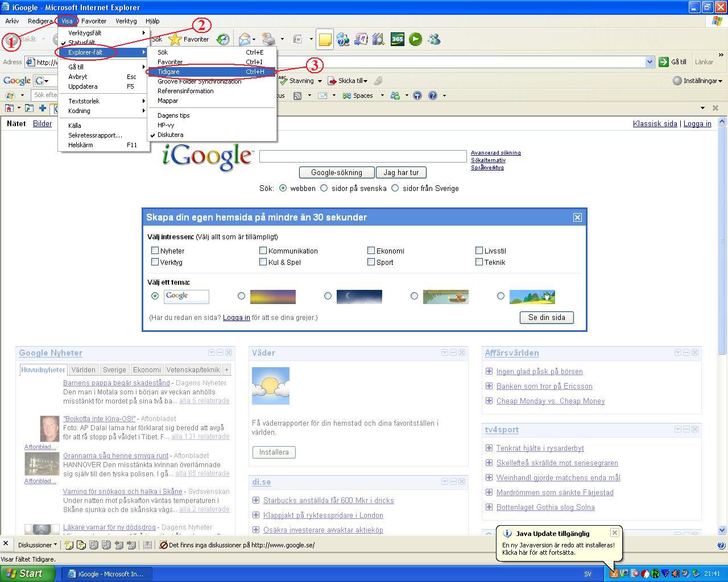728x582 pixels.
Task: Choose Tidigare in the Explorer-fält submenu
Action: (212, 72)
